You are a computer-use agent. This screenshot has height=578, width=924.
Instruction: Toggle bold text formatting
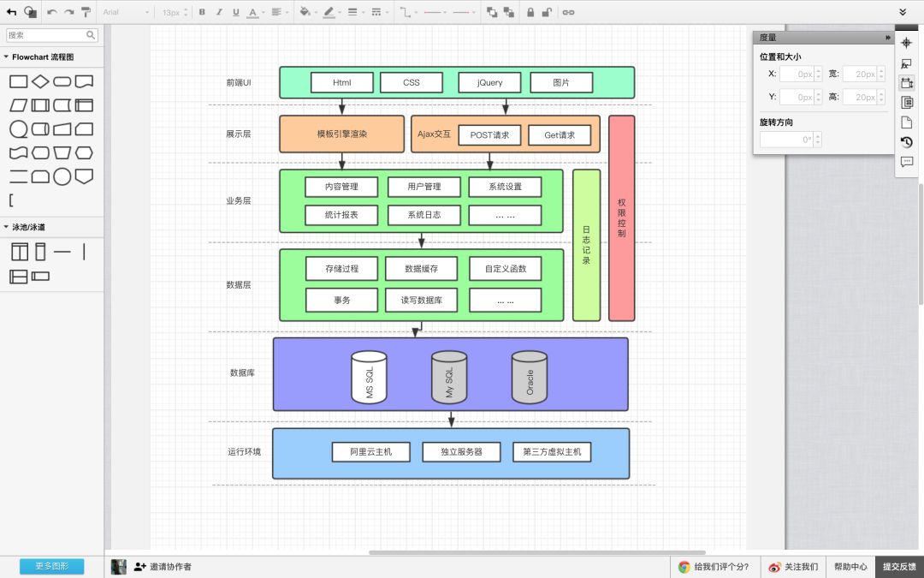(202, 12)
